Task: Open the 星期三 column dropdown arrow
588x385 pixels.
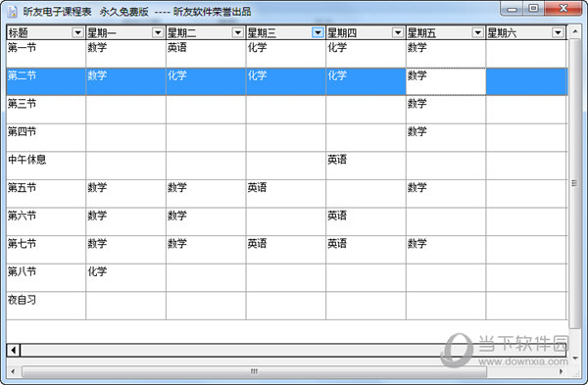Action: click(318, 33)
